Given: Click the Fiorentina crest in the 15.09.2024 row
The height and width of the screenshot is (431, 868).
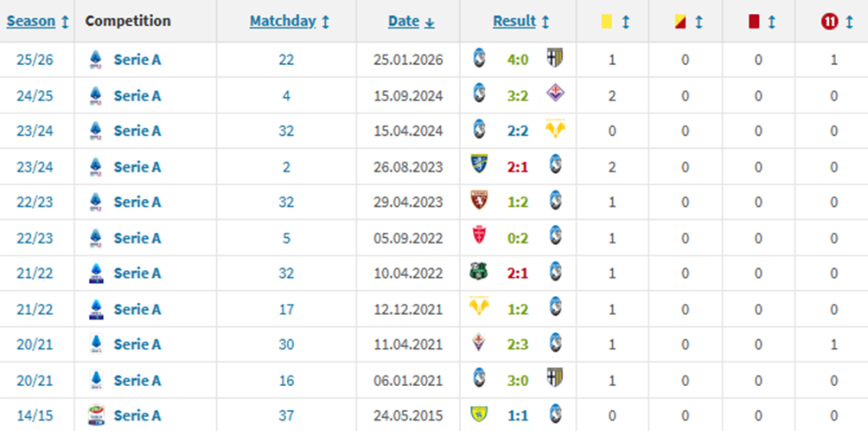Looking at the screenshot, I should pyautogui.click(x=554, y=94).
